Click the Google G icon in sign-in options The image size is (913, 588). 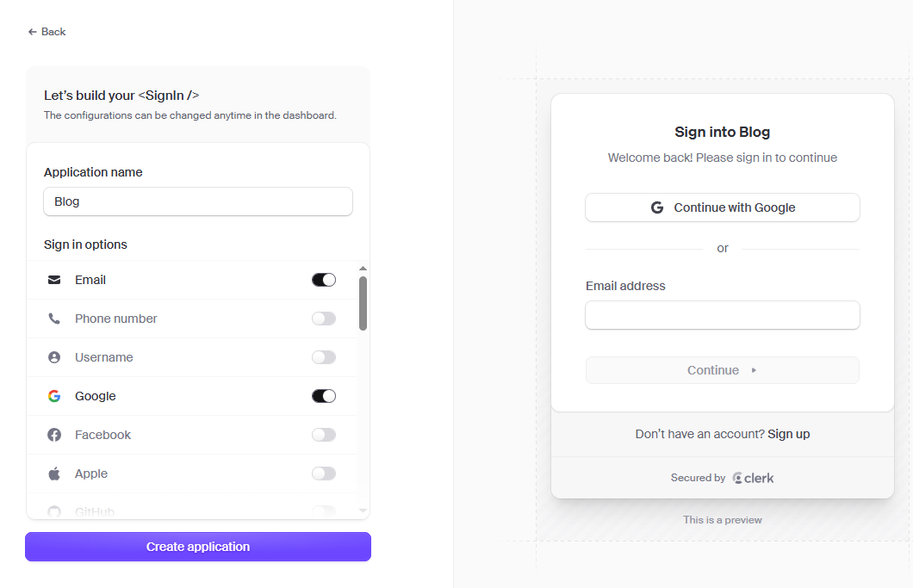(x=53, y=395)
